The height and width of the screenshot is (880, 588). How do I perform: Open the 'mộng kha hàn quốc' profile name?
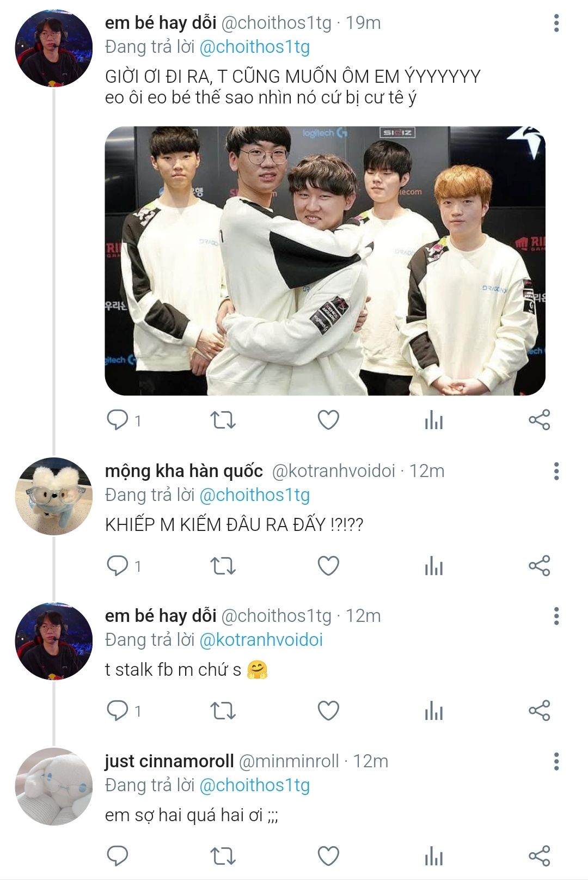tap(184, 470)
